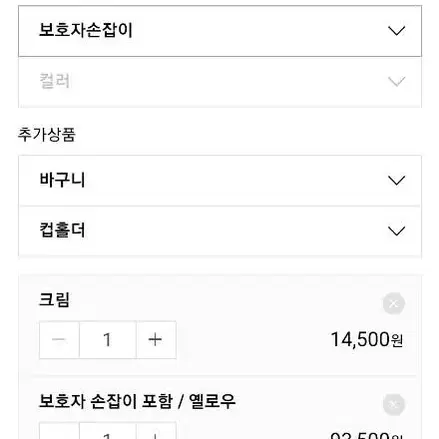Click the 추가상품 section heading

click(47, 135)
